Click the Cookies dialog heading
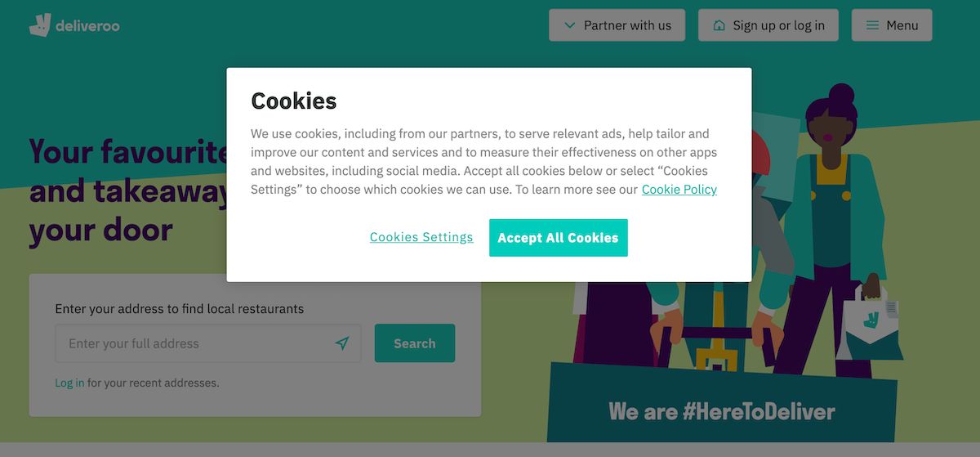The image size is (980, 457). pyautogui.click(x=294, y=101)
